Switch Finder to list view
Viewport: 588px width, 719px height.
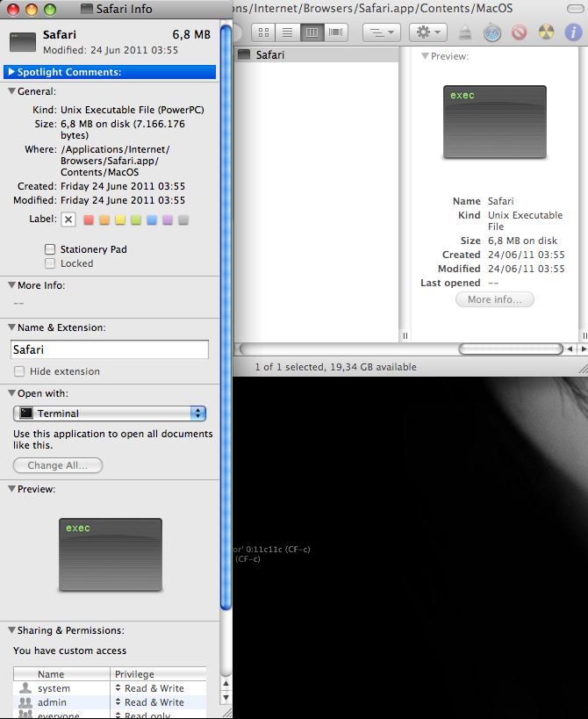[x=288, y=32]
